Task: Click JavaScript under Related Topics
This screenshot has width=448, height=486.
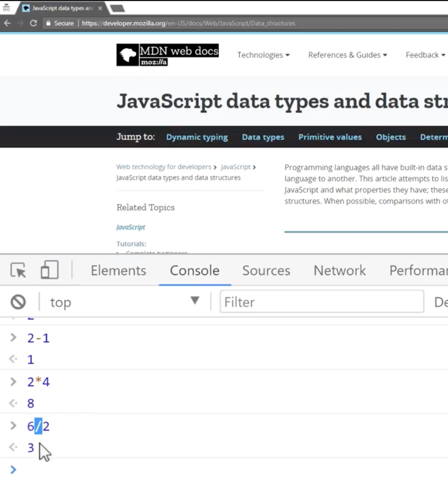Action: click(131, 227)
